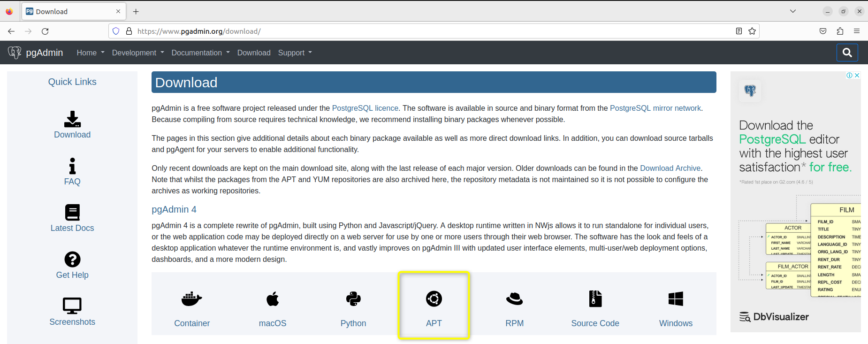Bookmark this page with the star

(x=752, y=31)
